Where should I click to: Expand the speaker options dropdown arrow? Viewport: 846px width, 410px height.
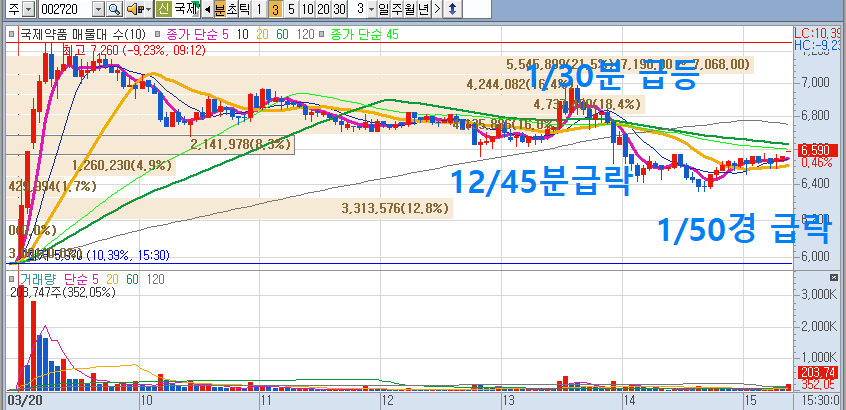147,9
